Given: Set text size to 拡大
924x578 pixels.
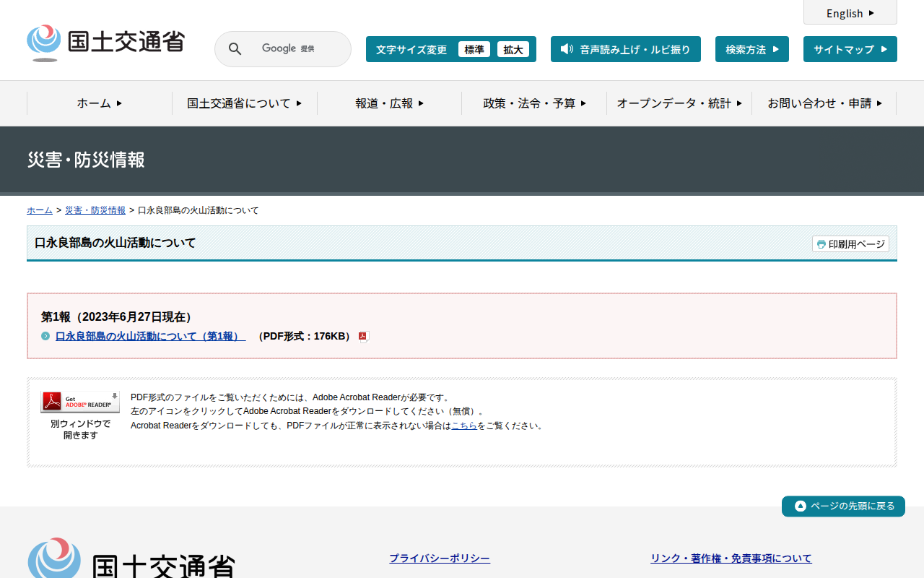Looking at the screenshot, I should pyautogui.click(x=513, y=49).
